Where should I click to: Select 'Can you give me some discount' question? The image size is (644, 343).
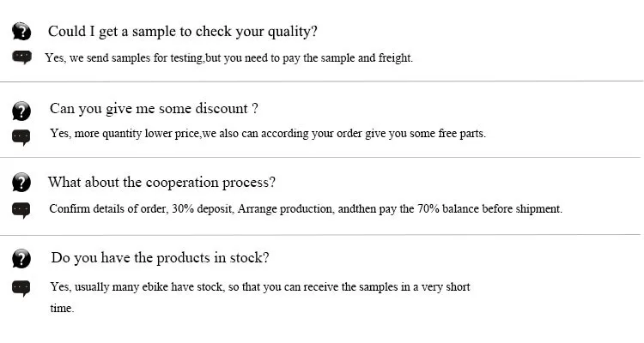154,109
